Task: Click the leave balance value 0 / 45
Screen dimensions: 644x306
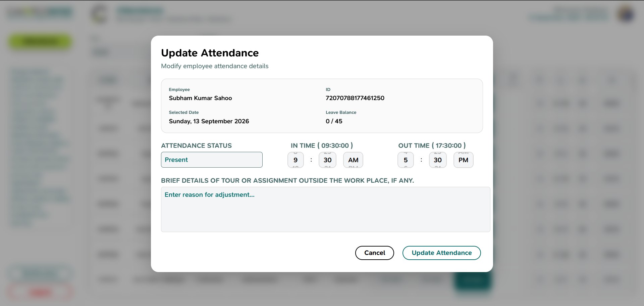Action: (x=334, y=121)
